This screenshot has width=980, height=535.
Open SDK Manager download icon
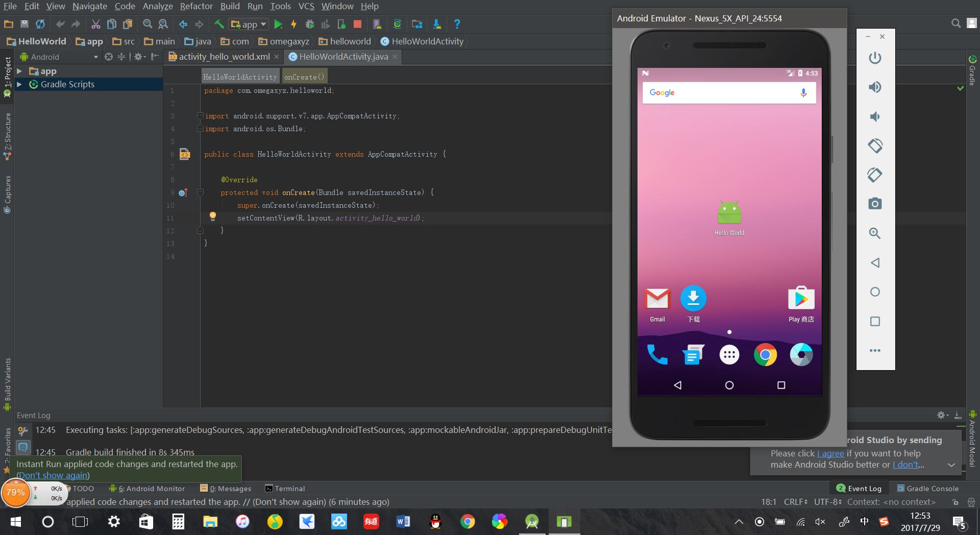tap(436, 24)
